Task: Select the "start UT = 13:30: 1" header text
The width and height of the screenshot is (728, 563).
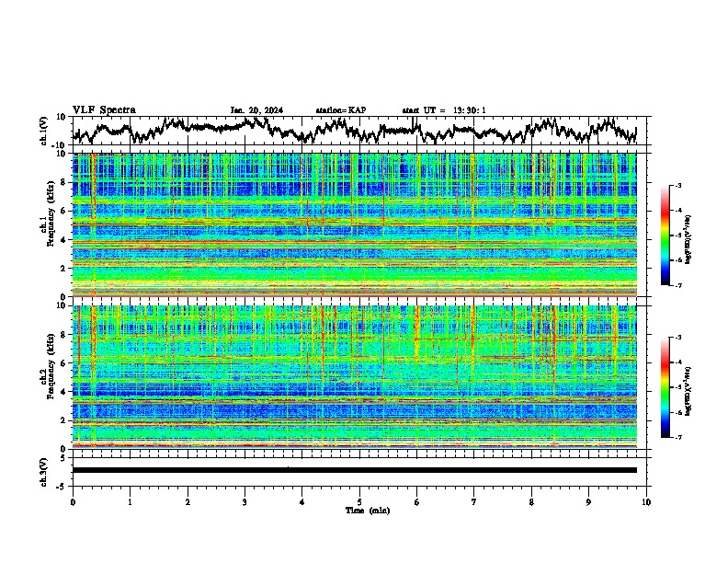Action: [444, 110]
